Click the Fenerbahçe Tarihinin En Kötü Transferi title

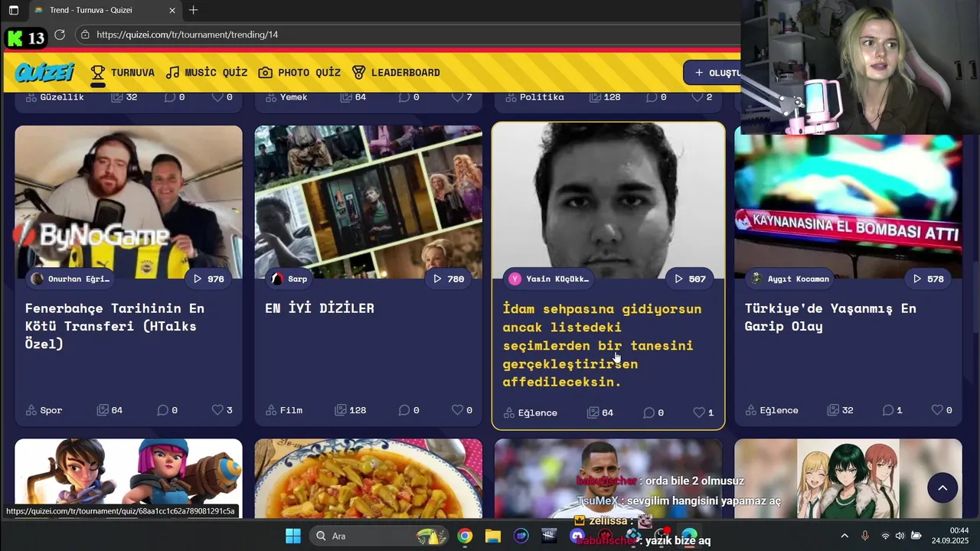tap(115, 326)
